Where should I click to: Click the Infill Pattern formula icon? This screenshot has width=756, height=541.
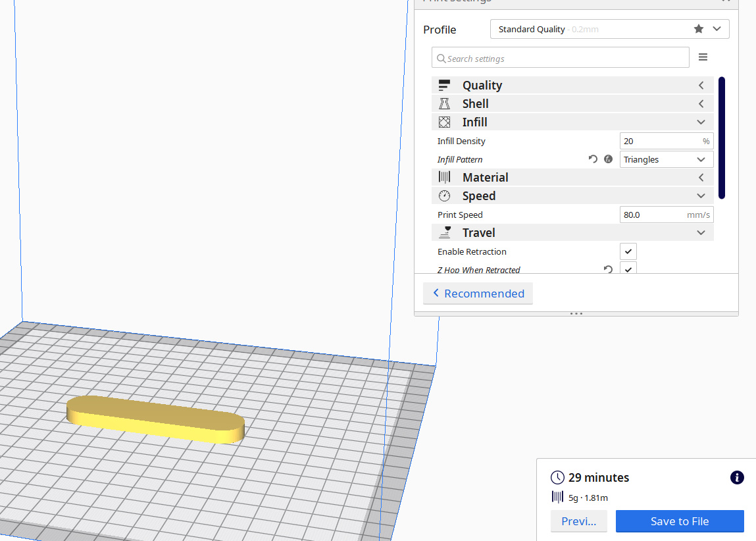tap(608, 159)
